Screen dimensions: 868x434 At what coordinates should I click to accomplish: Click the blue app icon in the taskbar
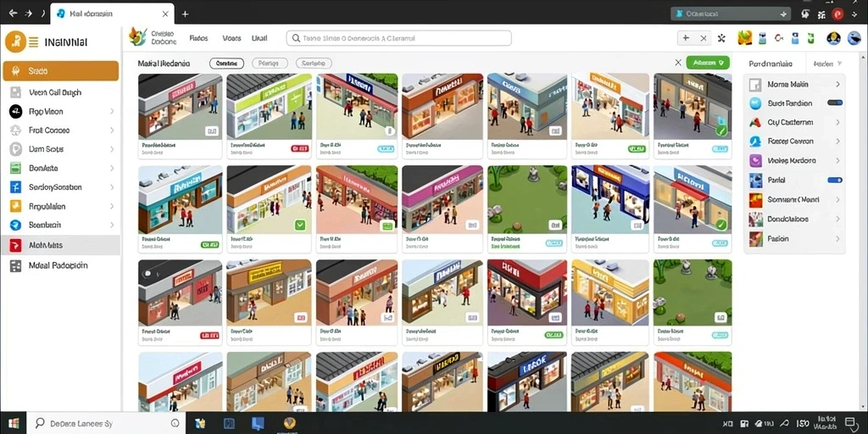[x=258, y=424]
